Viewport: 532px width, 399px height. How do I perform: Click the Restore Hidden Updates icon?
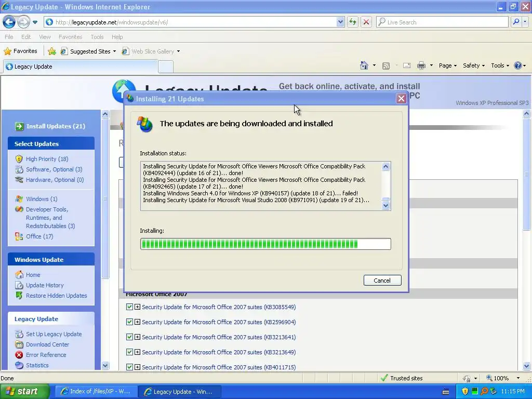(19, 296)
